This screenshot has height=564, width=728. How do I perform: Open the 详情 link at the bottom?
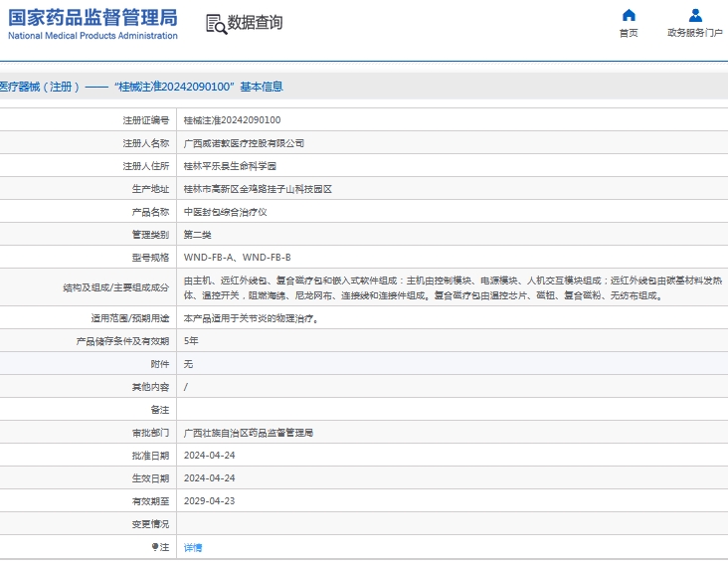pos(193,547)
